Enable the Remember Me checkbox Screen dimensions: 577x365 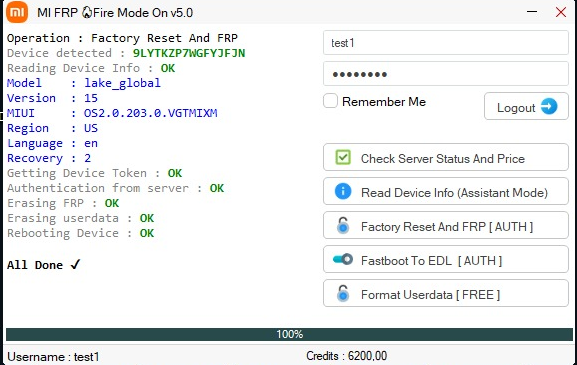330,101
